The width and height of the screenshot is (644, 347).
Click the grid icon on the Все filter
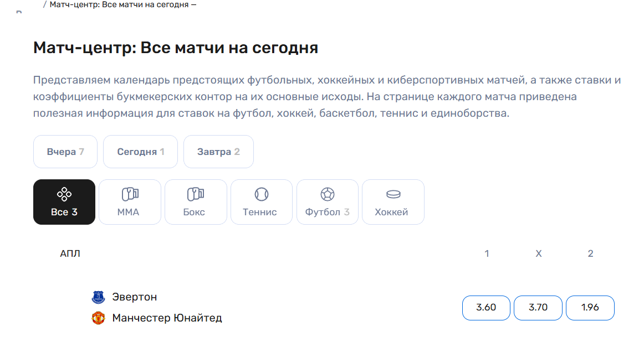[64, 193]
